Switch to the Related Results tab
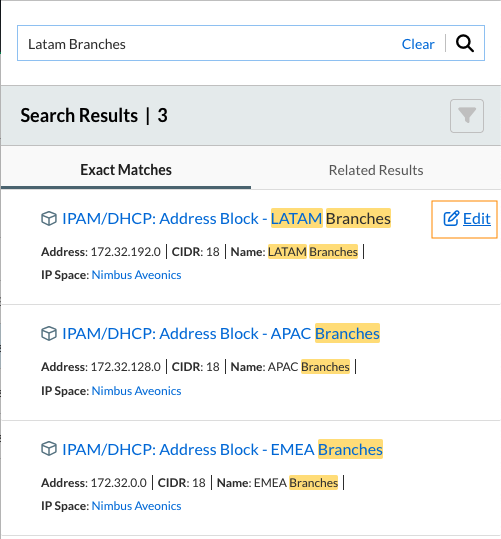 (376, 170)
